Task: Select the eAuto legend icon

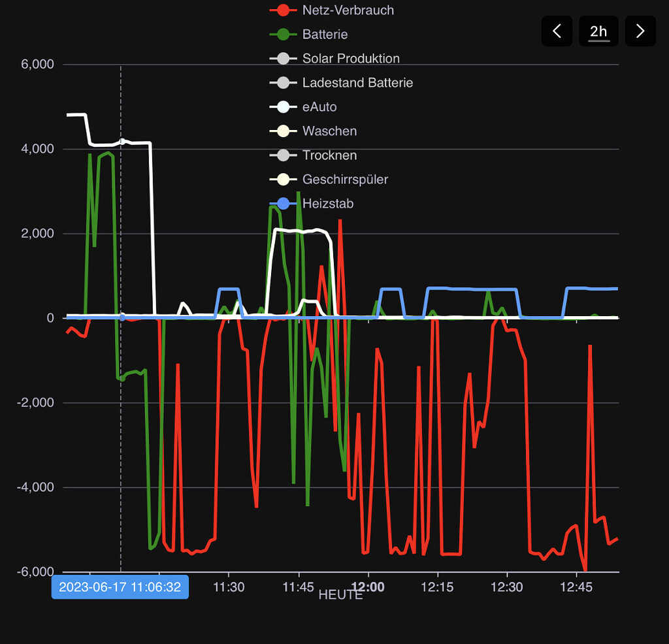Action: tap(284, 106)
